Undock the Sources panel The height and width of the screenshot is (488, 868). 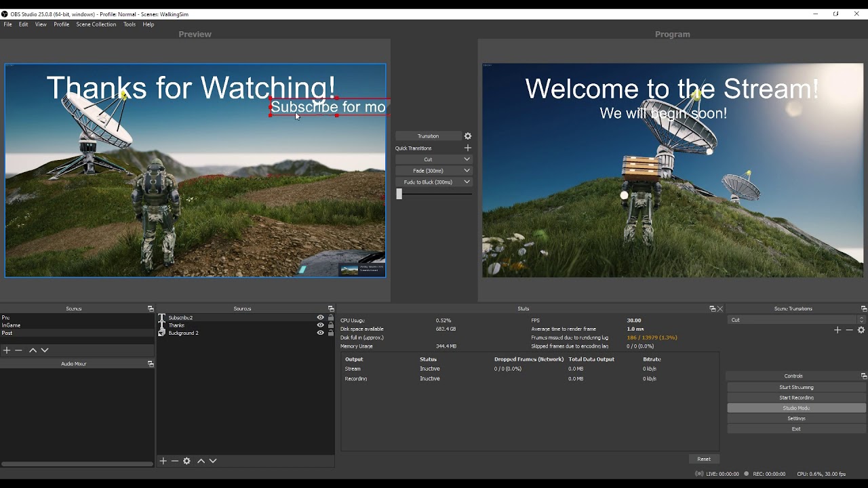[x=331, y=308]
